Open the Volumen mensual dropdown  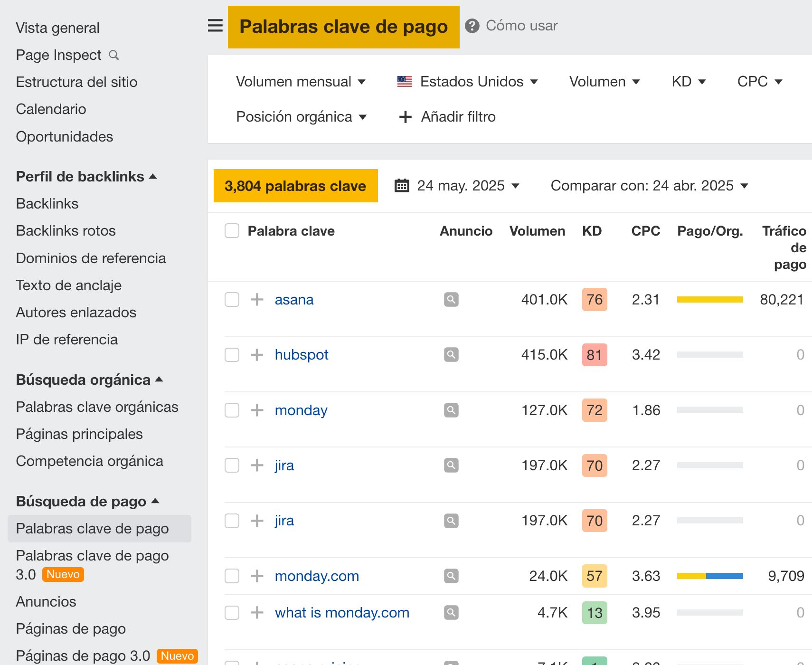coord(301,81)
